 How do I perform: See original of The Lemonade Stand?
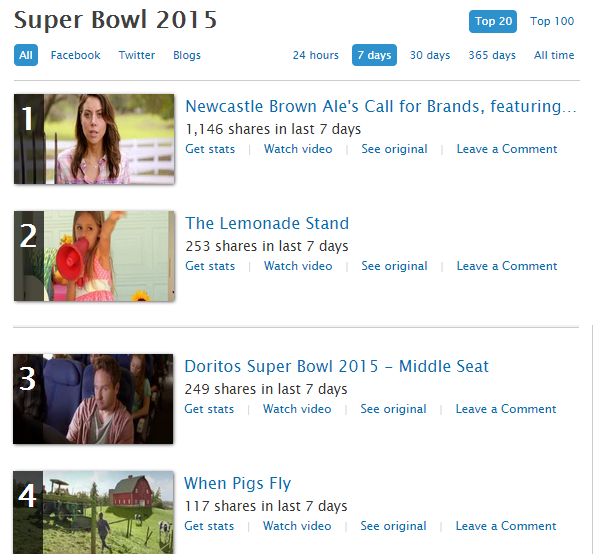pyautogui.click(x=394, y=266)
